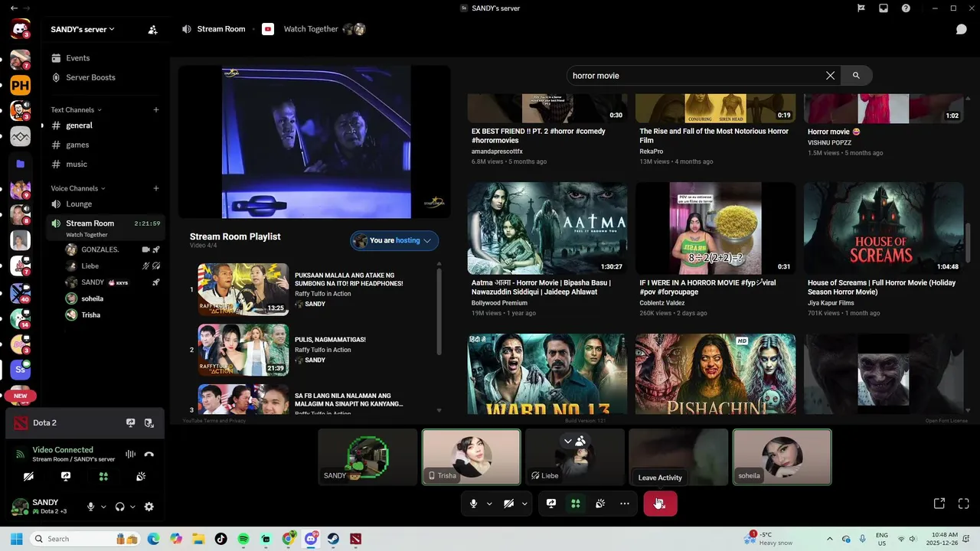Screen dimensions: 980x551
Task: Open camera options chevron in bottom call bar
Action: 524,504
